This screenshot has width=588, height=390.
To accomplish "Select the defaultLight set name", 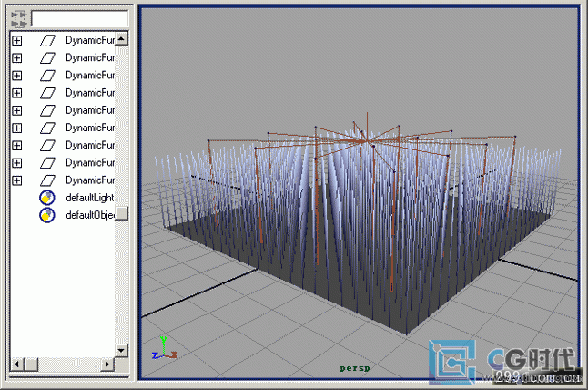I will click(x=89, y=198).
